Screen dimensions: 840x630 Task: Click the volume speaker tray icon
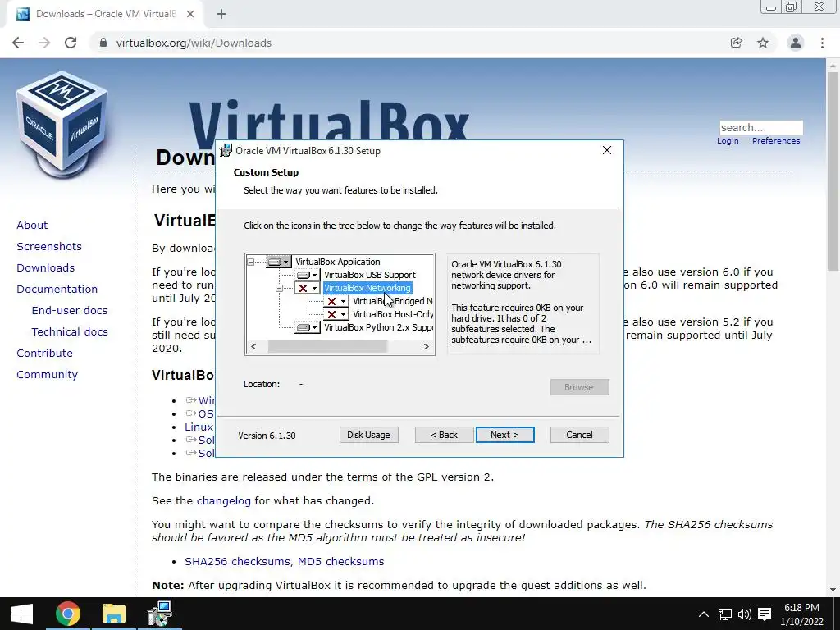(745, 614)
